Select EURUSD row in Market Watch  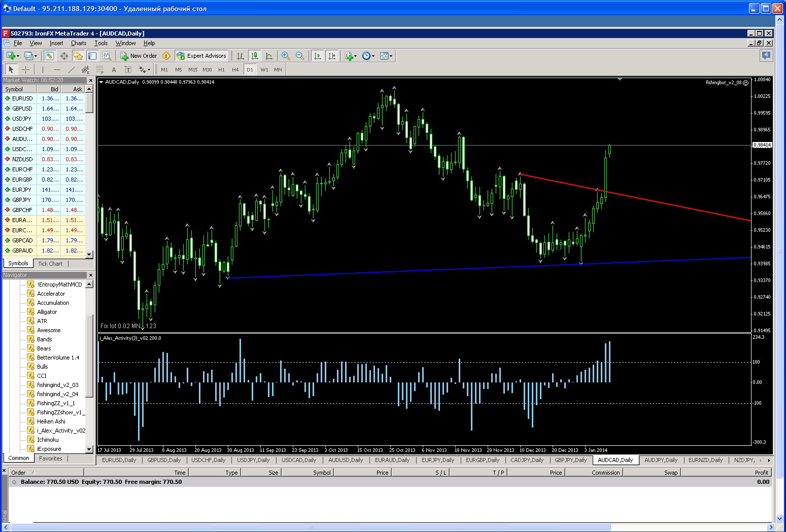pyautogui.click(x=44, y=98)
